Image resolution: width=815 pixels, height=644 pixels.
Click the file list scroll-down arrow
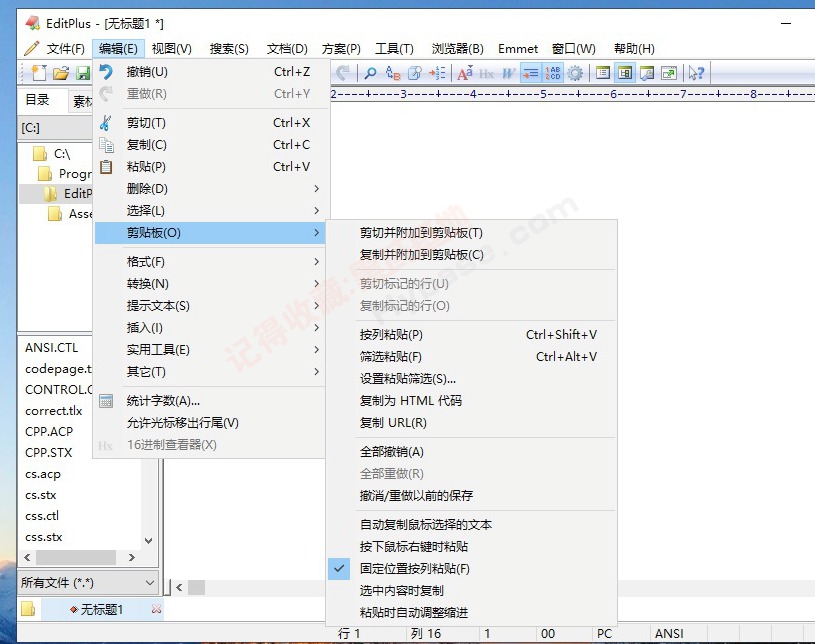pos(149,541)
